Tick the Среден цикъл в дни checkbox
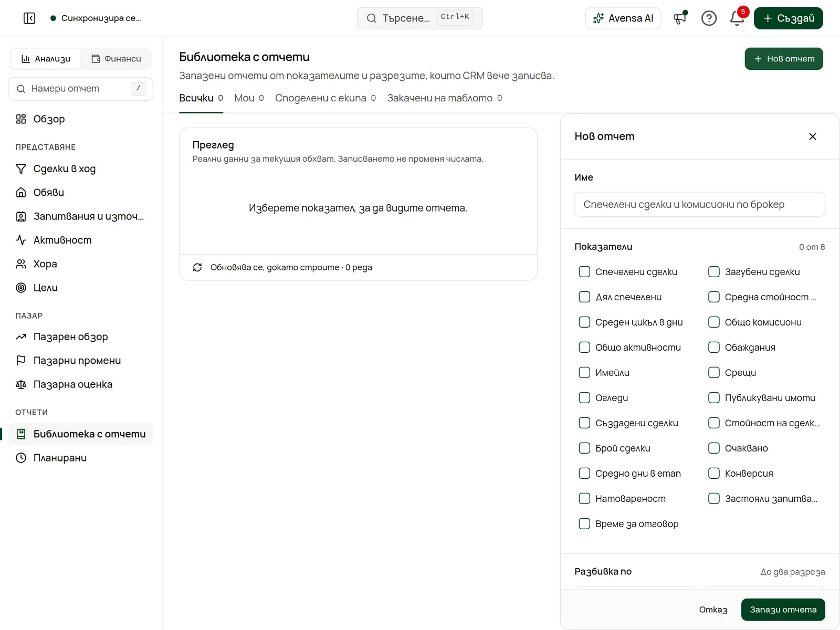Image resolution: width=840 pixels, height=630 pixels. (x=584, y=322)
